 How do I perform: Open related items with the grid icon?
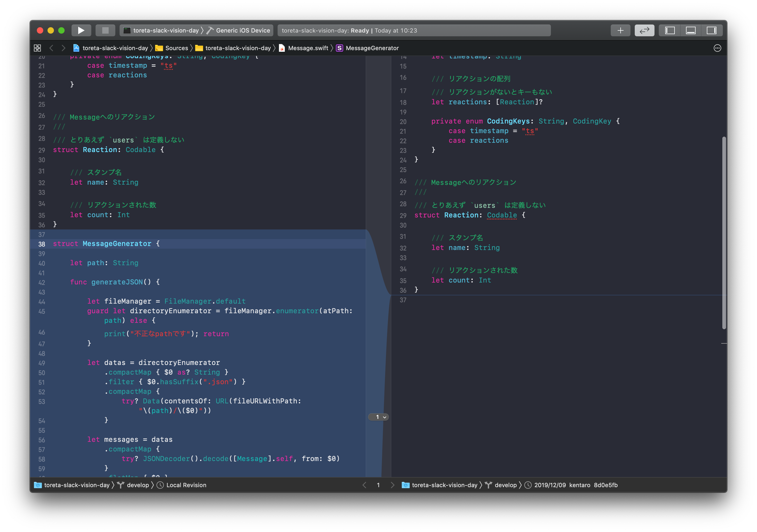click(x=37, y=48)
